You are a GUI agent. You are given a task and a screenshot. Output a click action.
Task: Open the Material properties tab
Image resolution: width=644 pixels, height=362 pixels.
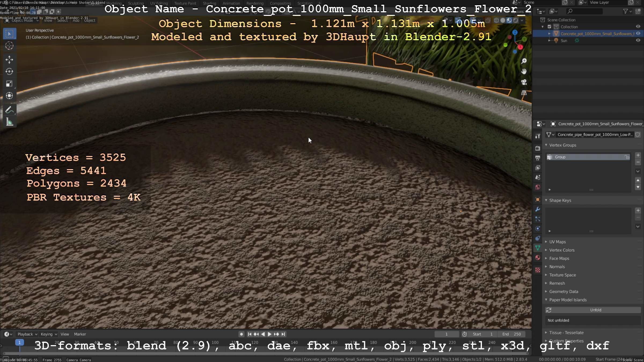(x=537, y=258)
